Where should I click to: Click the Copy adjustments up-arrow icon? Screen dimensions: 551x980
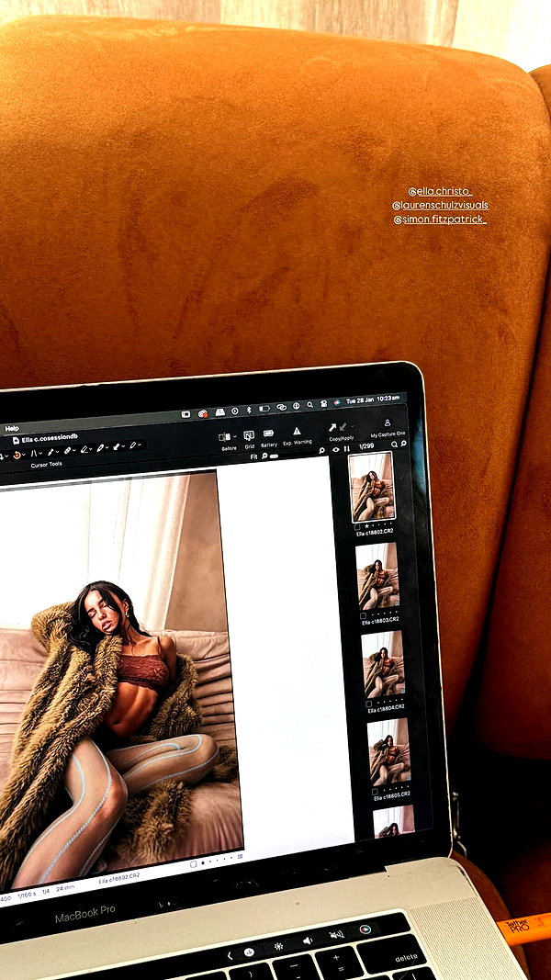click(x=332, y=427)
